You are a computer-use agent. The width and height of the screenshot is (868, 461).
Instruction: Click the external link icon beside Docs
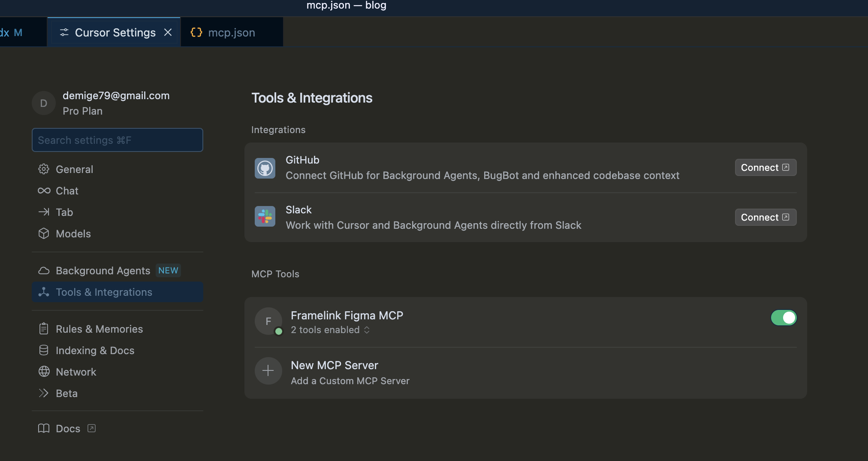click(91, 428)
